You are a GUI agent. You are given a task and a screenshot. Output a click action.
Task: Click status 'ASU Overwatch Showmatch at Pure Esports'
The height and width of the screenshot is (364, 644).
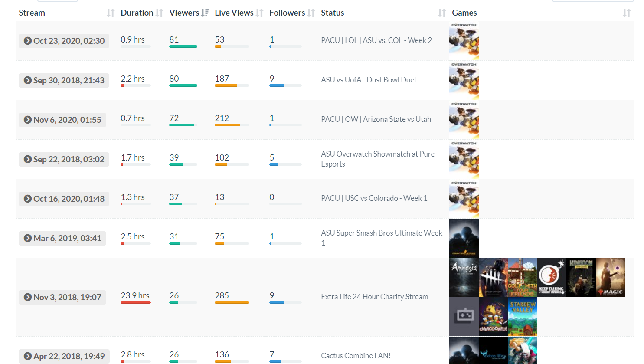(378, 159)
